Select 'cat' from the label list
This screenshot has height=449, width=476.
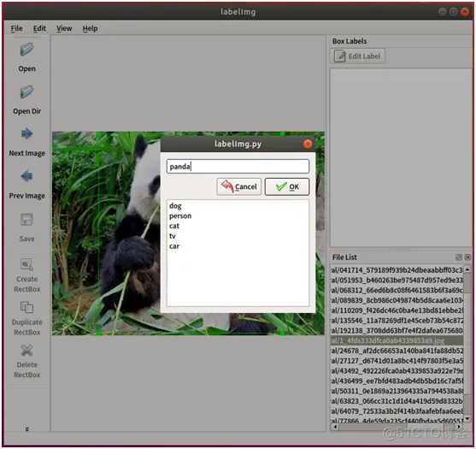pyautogui.click(x=174, y=226)
